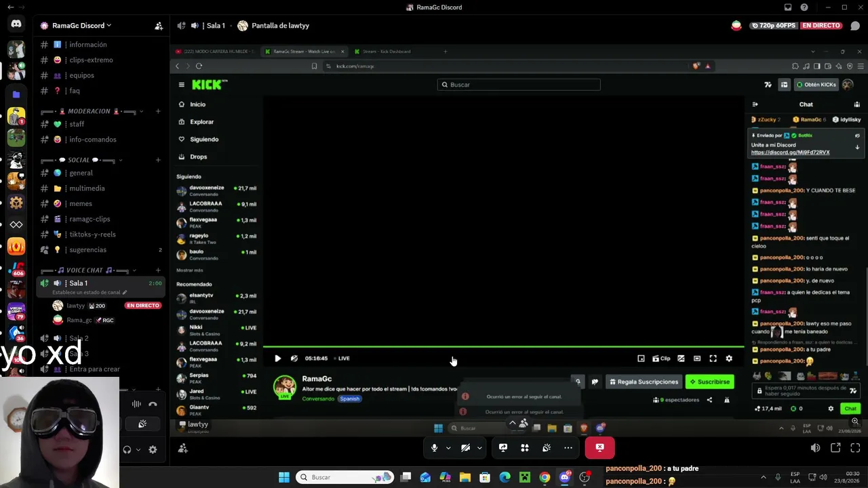Adjust stream volume speaker icon
The height and width of the screenshot is (488, 868).
click(815, 448)
